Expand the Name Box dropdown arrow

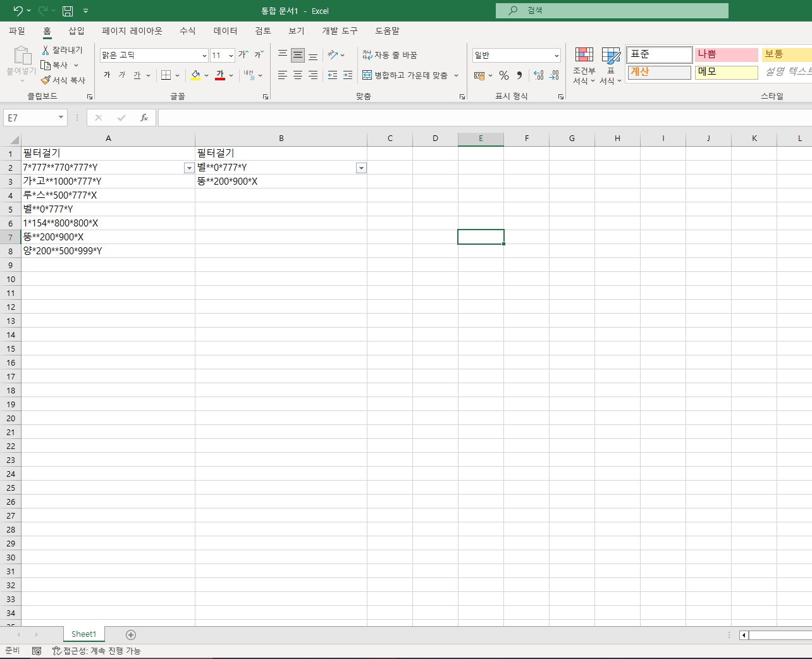[x=61, y=118]
